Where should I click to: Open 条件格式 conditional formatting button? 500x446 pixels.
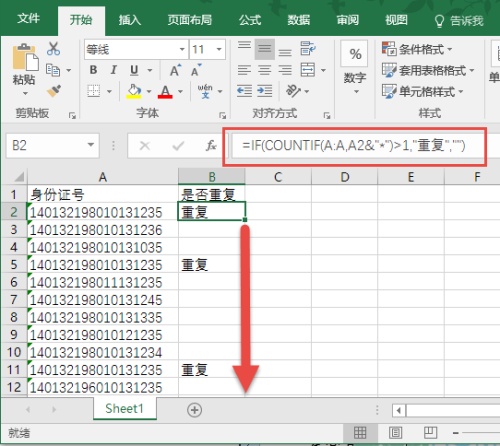click(417, 49)
